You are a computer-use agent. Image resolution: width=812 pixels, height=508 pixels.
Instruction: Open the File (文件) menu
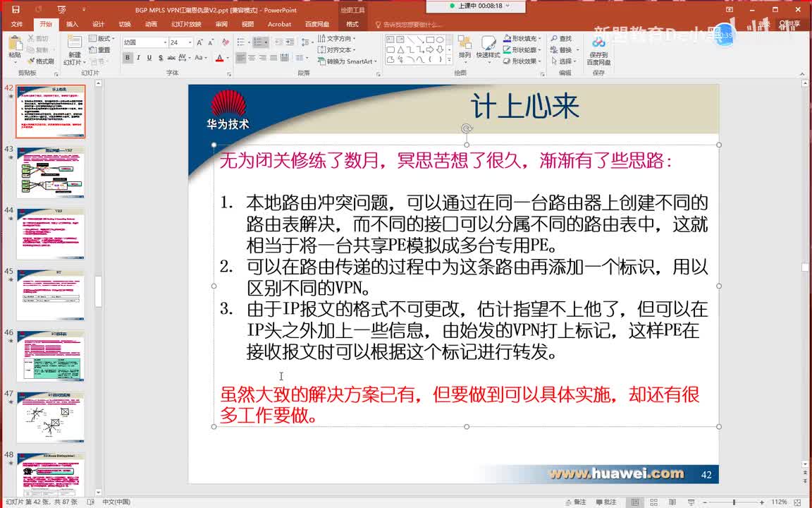pyautogui.click(x=17, y=24)
